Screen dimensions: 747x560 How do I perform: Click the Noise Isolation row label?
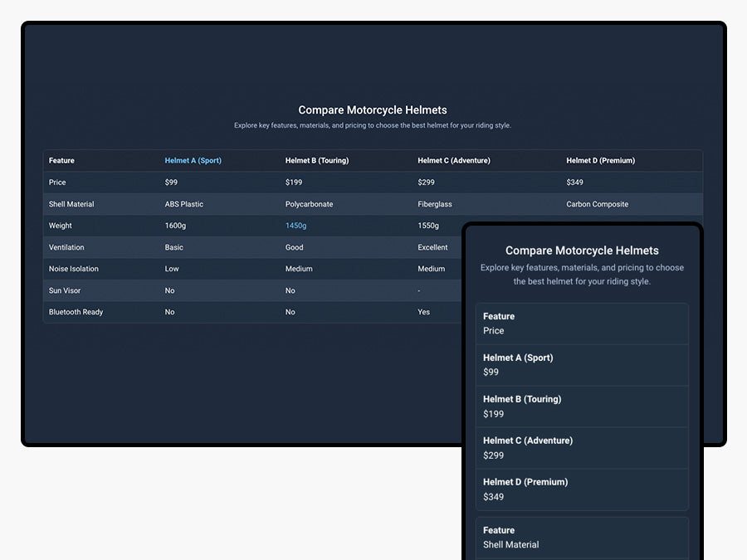[x=73, y=269]
